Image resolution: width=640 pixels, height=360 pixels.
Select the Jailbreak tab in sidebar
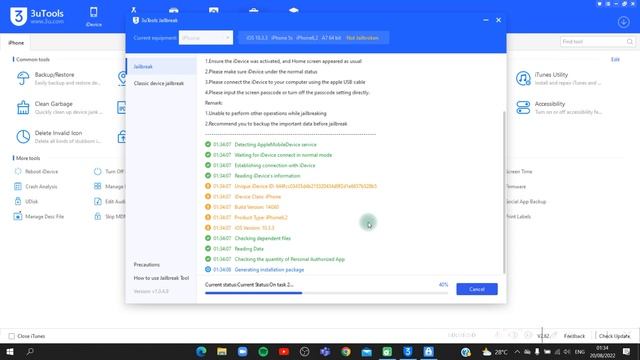(x=161, y=67)
